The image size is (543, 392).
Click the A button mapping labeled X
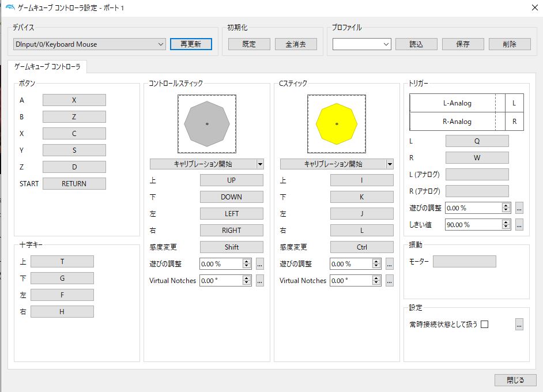[74, 100]
